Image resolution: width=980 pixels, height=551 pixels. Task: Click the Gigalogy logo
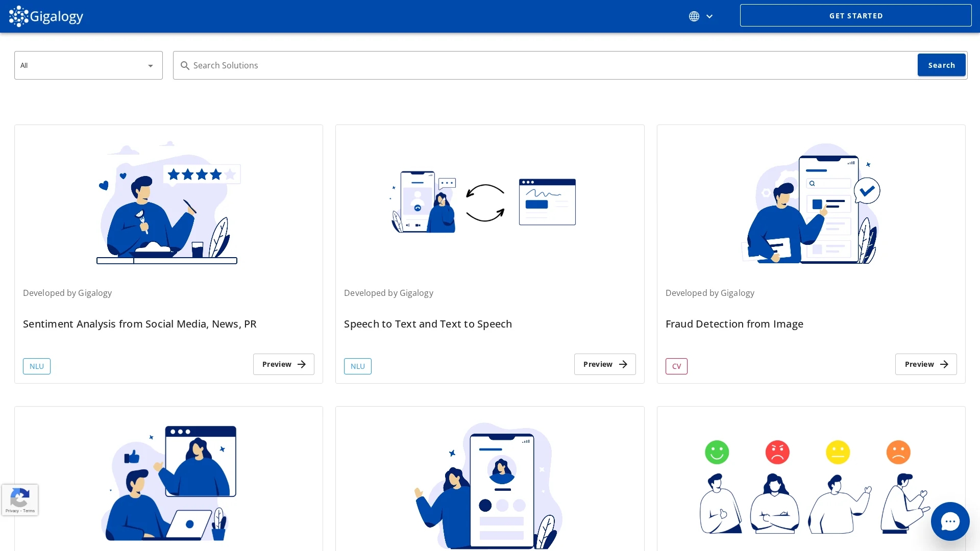click(46, 16)
